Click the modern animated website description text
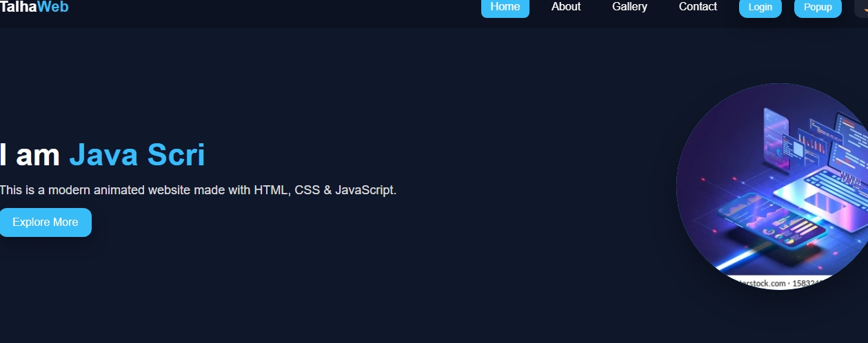This screenshot has height=343, width=868. [198, 190]
